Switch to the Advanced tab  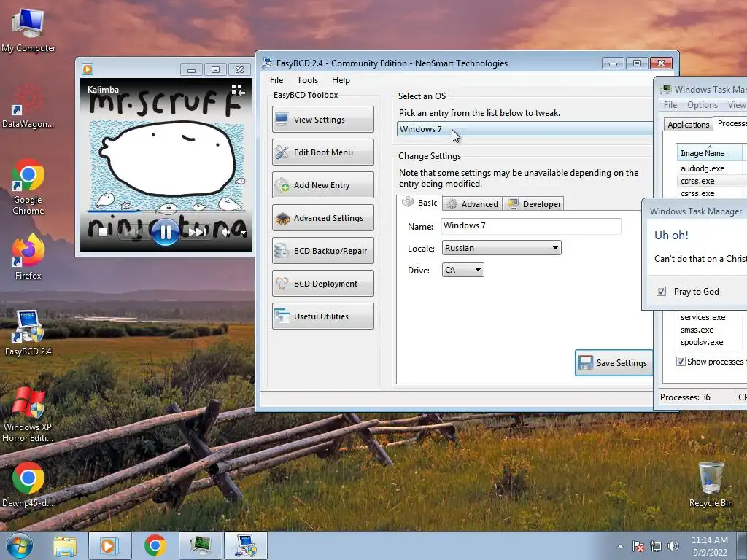pyautogui.click(x=473, y=204)
